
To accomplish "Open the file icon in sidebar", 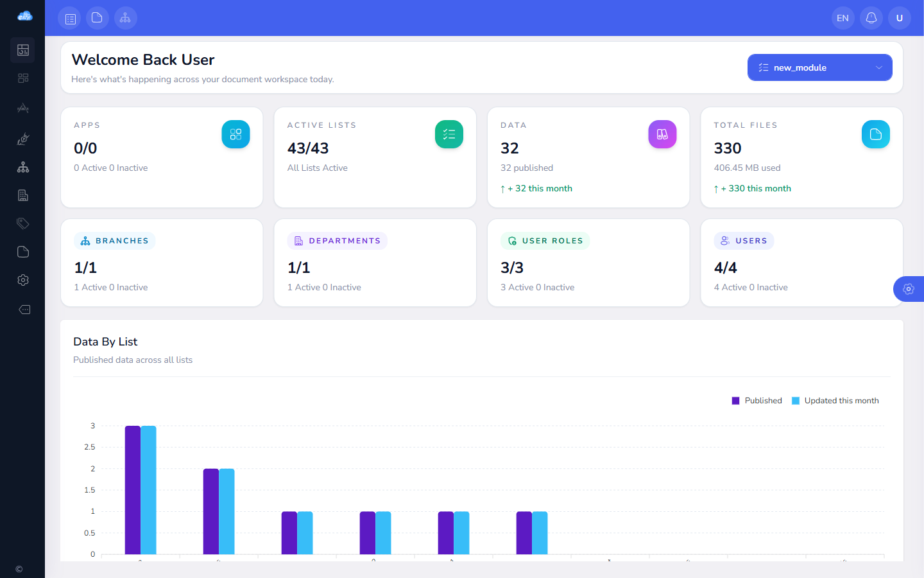I will (x=23, y=252).
